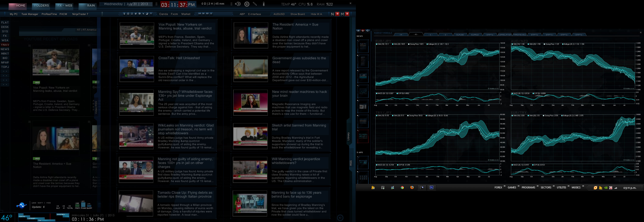Select YNAV in the left sidebar

click(x=5, y=45)
